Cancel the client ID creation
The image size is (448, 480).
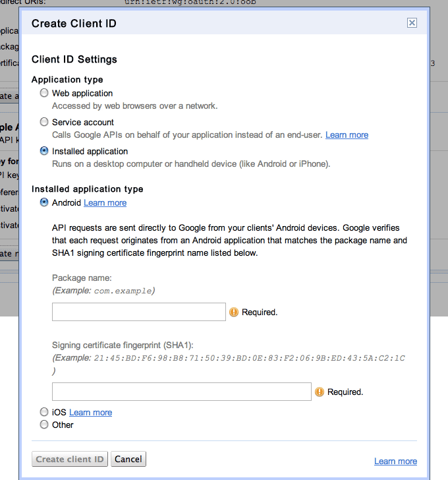point(128,459)
